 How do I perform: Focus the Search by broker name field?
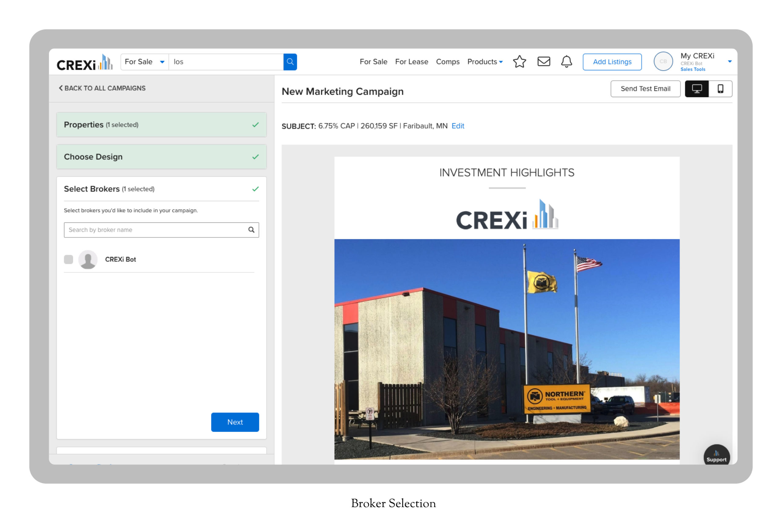155,230
